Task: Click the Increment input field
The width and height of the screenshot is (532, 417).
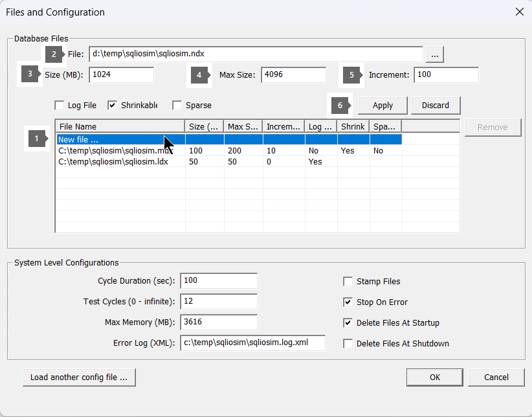Action: (446, 74)
